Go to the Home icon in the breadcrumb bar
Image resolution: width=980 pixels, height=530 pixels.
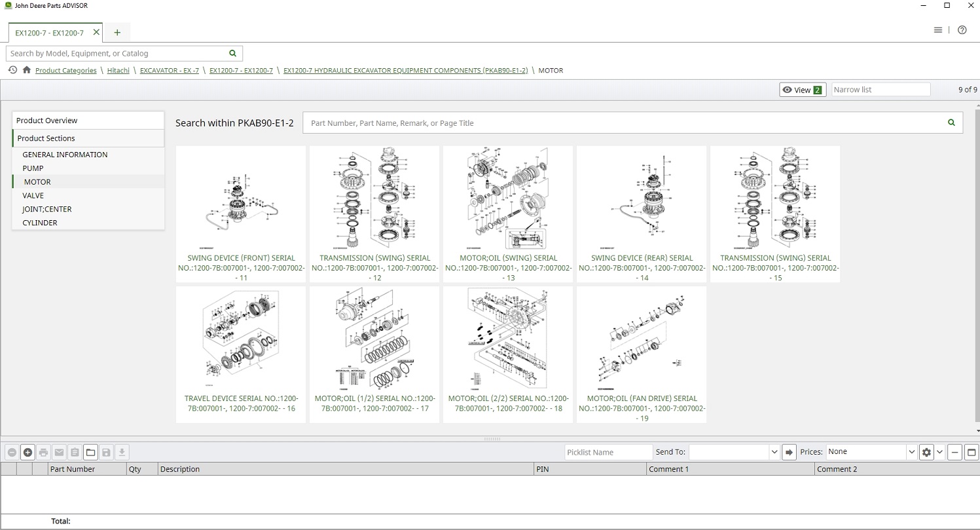(26, 70)
